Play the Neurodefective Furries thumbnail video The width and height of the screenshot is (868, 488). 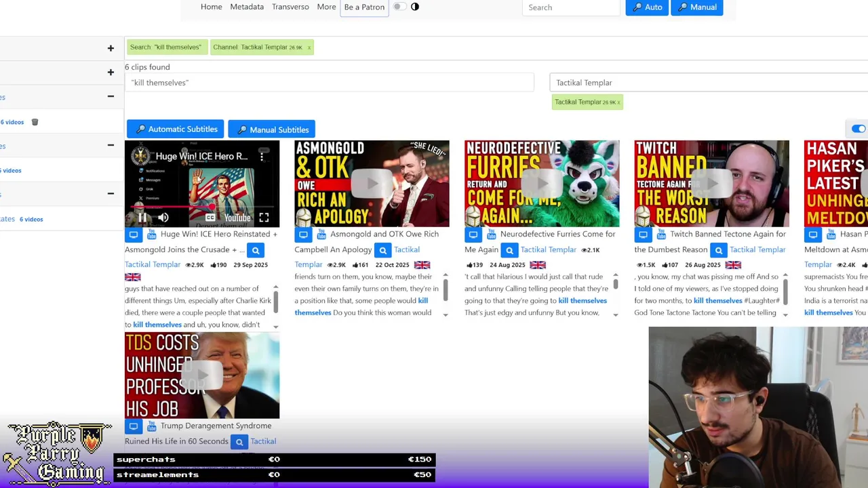542,183
